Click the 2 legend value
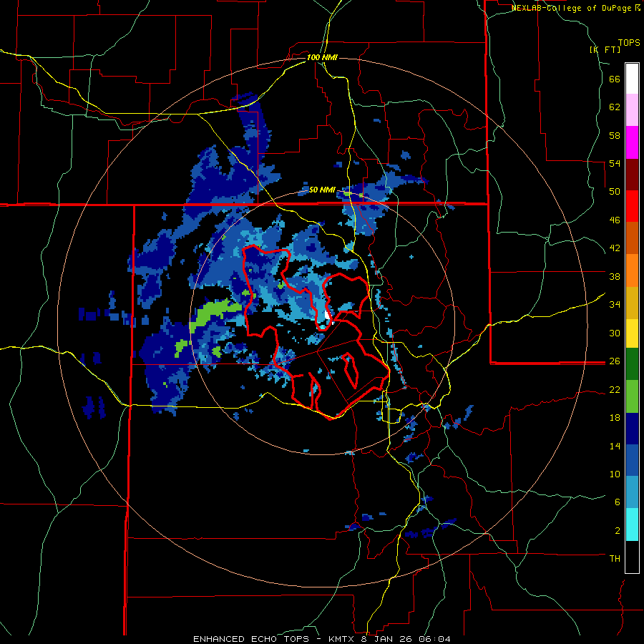Image resolution: width=644 pixels, height=644 pixels. [x=618, y=531]
